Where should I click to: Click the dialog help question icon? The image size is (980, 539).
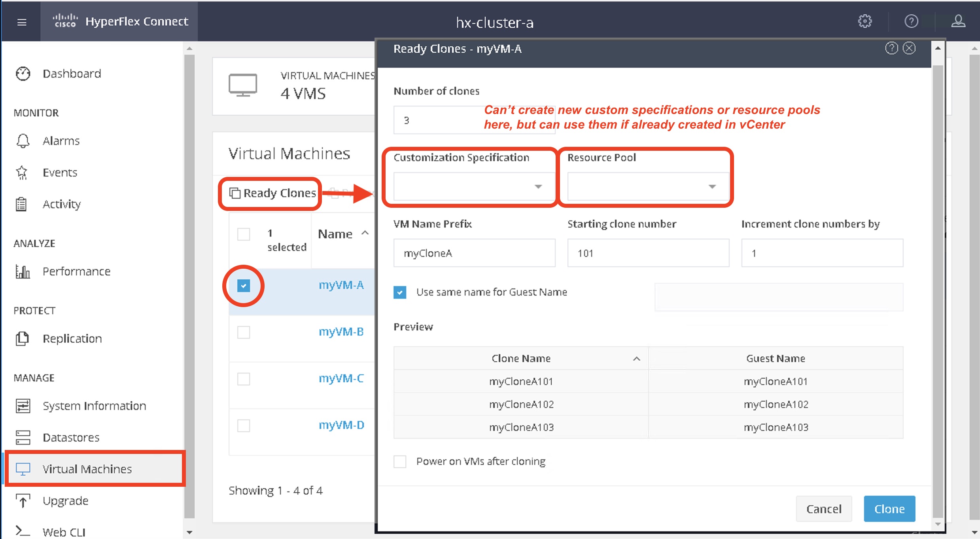pos(891,48)
